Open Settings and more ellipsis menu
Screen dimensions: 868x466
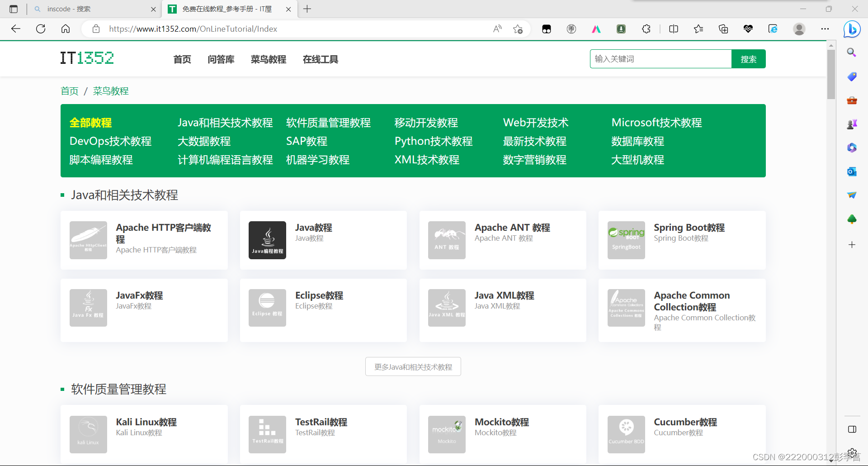pyautogui.click(x=825, y=29)
